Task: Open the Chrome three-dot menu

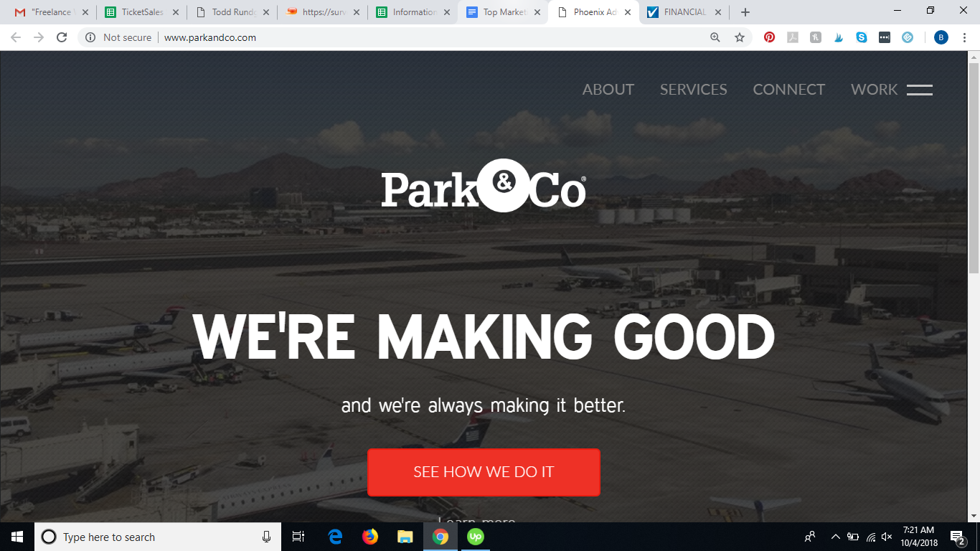Action: 964,37
